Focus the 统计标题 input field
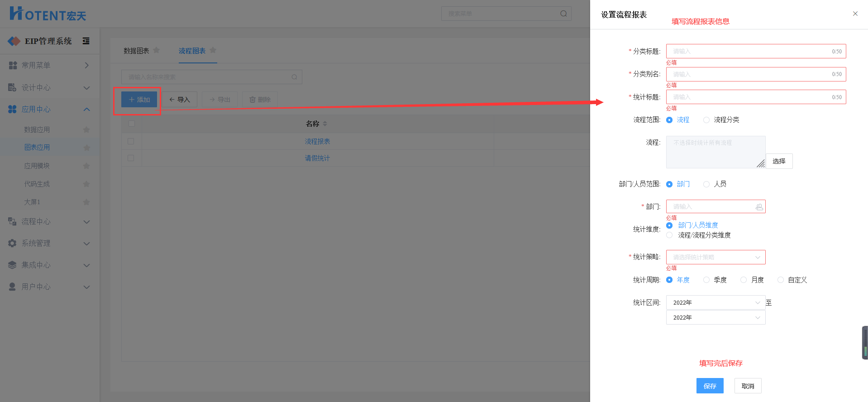 point(756,97)
